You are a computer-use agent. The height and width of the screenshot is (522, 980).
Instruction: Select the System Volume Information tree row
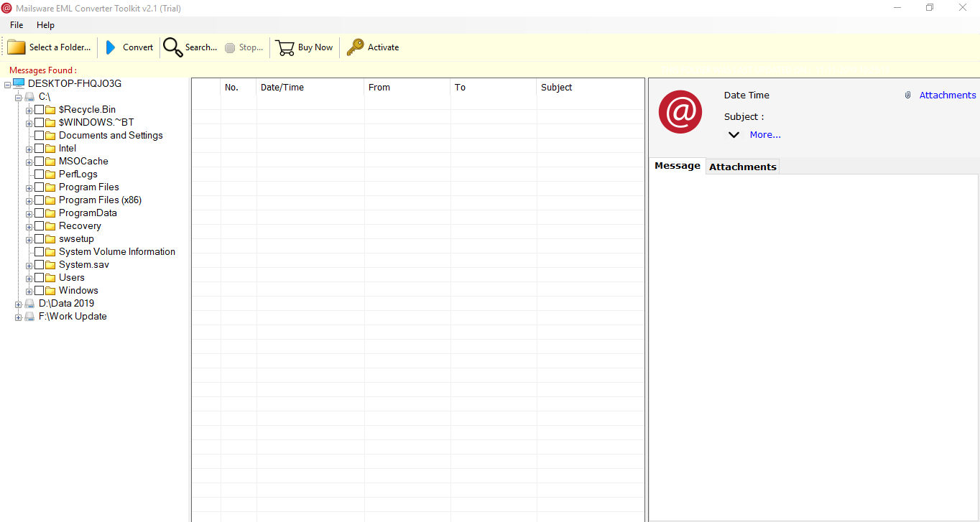(117, 252)
